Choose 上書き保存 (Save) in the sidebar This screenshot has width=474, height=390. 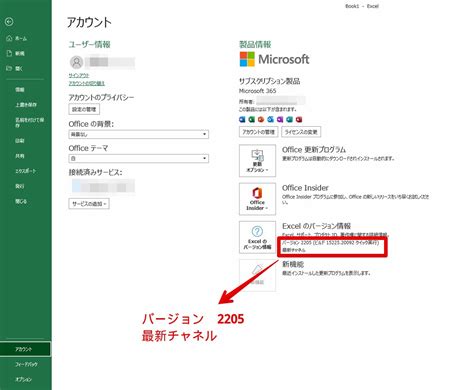coord(26,105)
